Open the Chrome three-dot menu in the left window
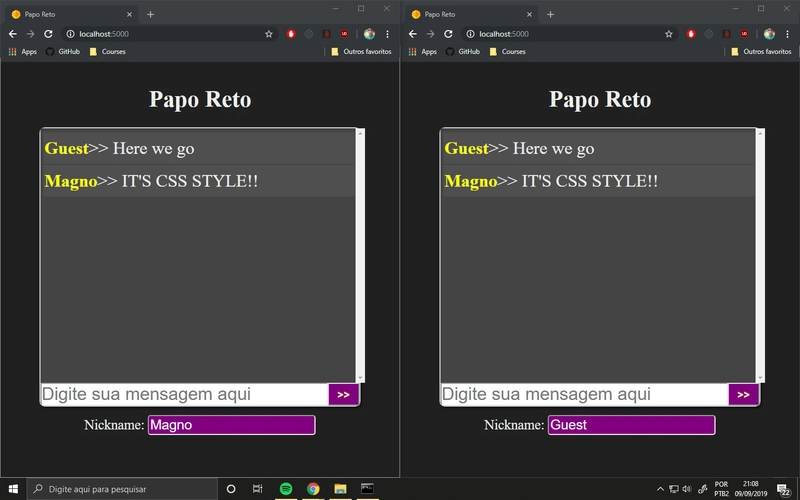800x500 pixels. coord(387,34)
